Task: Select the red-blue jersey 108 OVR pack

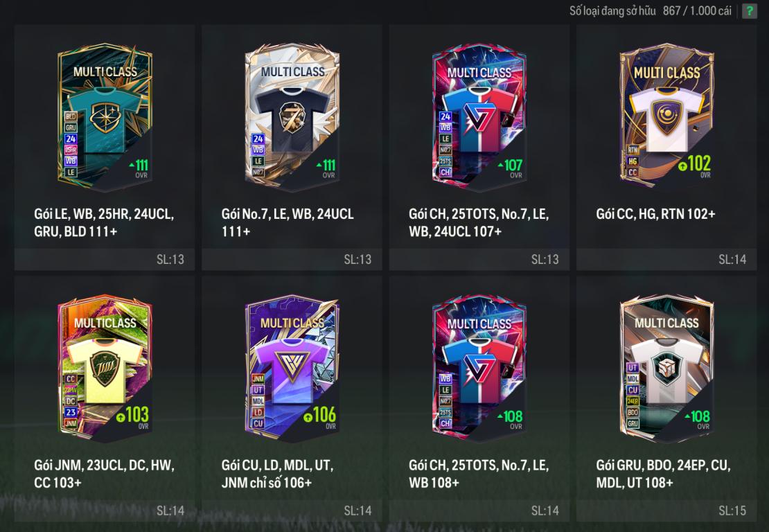Action: coord(479,368)
